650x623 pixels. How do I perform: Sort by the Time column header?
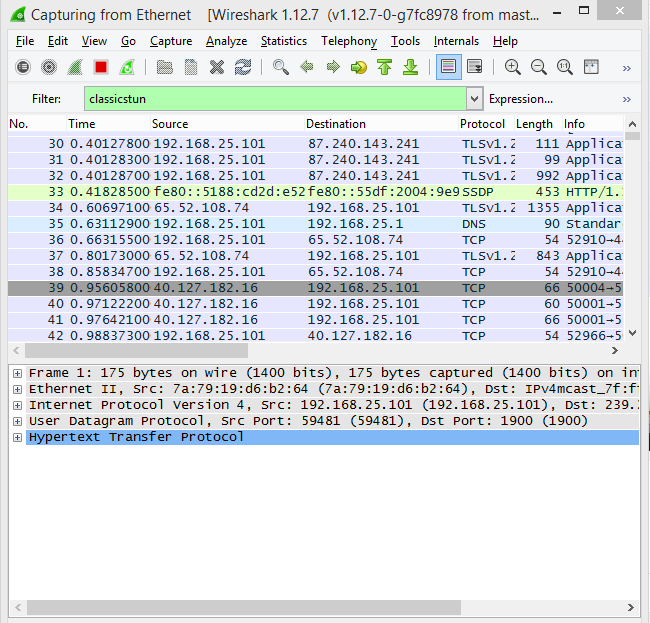tap(109, 124)
